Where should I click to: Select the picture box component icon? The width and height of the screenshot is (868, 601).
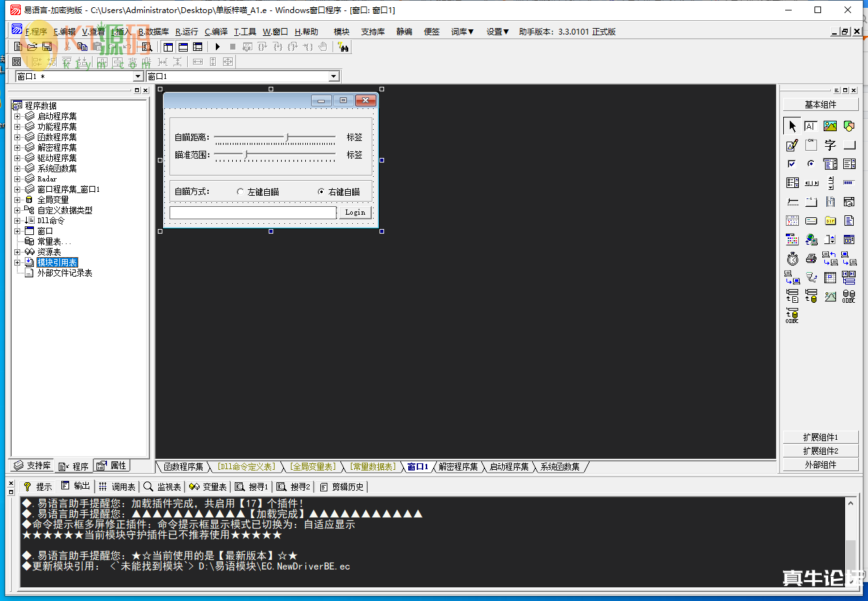coord(830,127)
